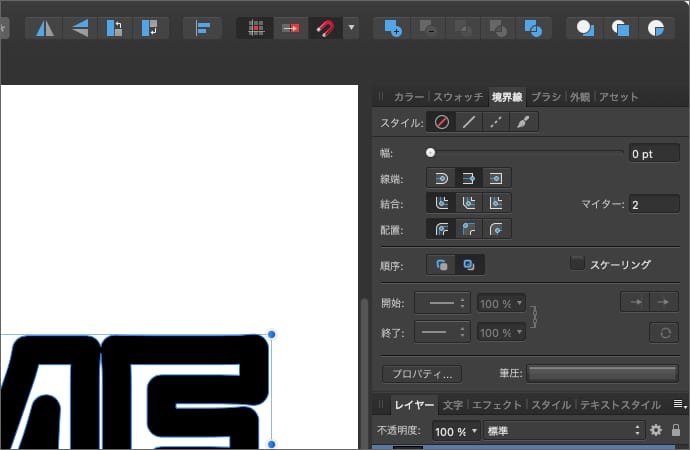
Task: Expand the 標準 blend mode dropdown
Action: (x=562, y=430)
